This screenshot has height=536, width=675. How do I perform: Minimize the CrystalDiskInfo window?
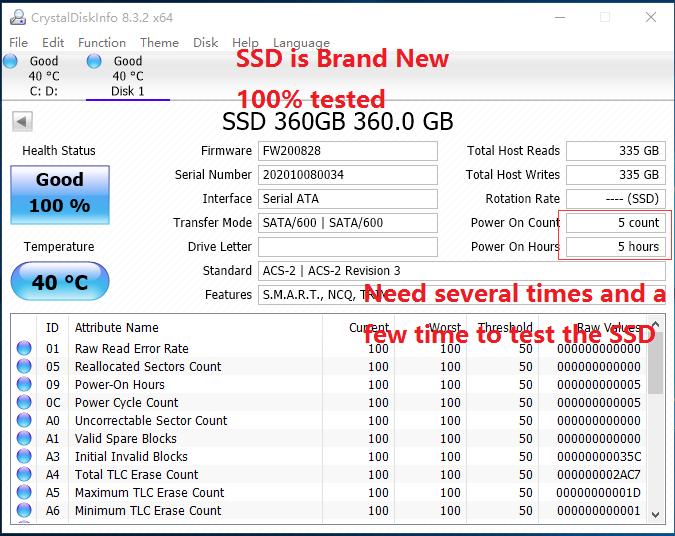coord(560,17)
